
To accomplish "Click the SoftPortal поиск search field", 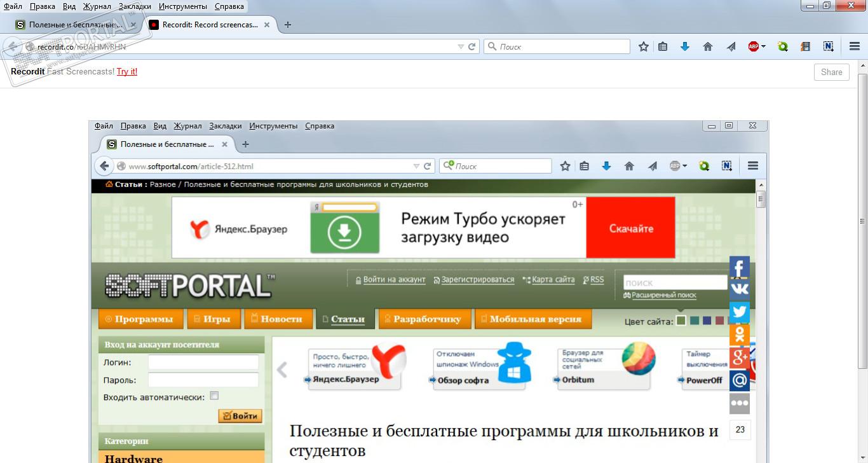I will [675, 282].
